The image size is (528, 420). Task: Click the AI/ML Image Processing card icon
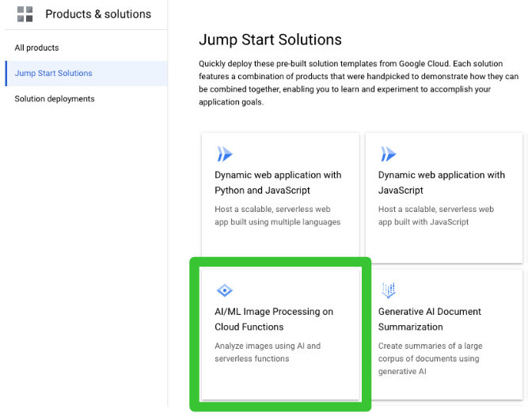pos(225,290)
